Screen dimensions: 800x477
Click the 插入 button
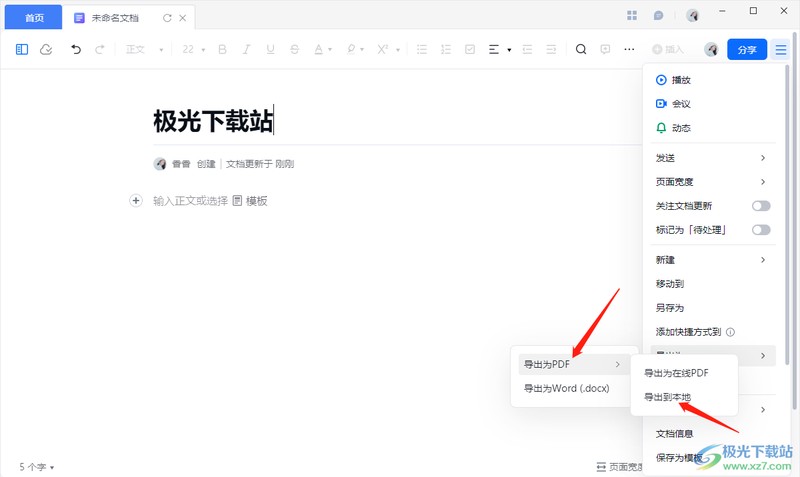tap(667, 49)
